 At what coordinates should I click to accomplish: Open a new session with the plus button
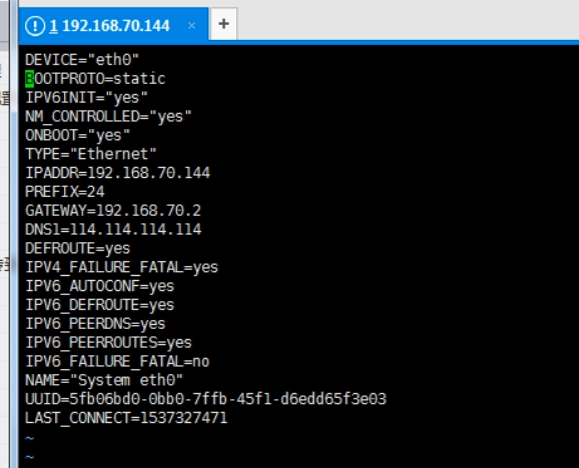point(223,24)
